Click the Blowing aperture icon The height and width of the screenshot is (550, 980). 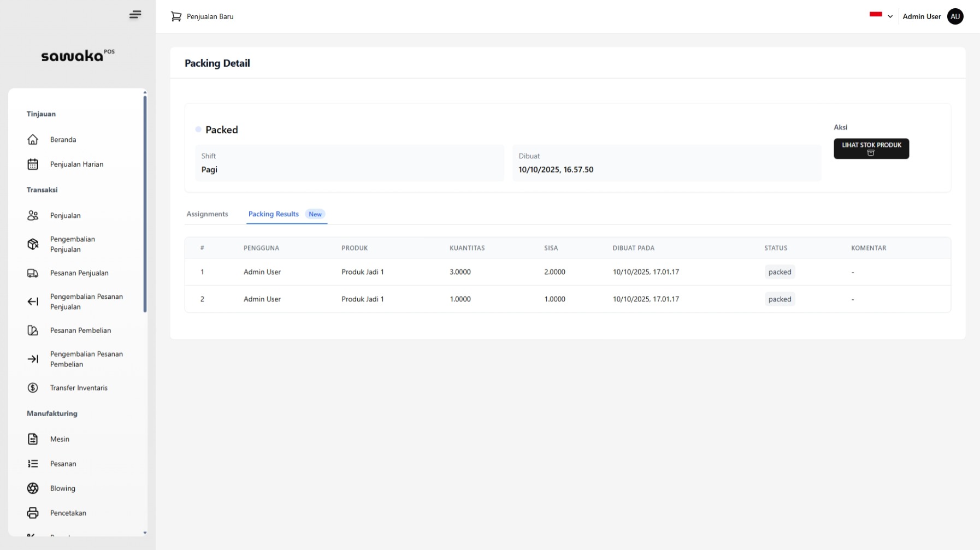click(x=33, y=488)
